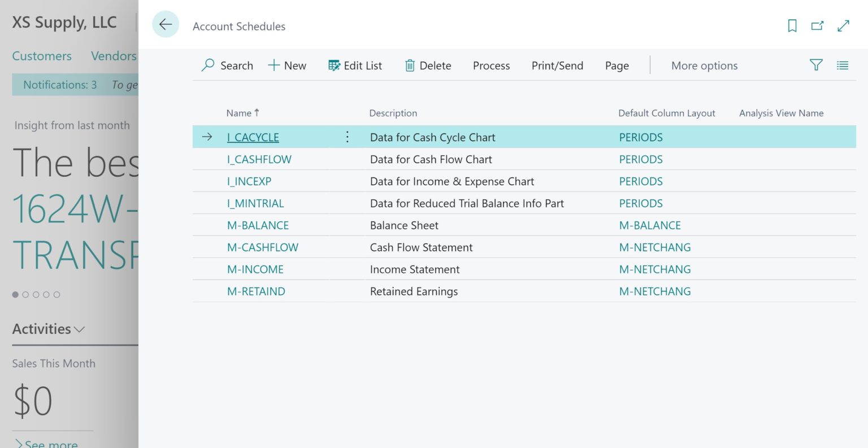The width and height of the screenshot is (868, 448).
Task: Open the choose list view options icon
Action: coord(843,65)
